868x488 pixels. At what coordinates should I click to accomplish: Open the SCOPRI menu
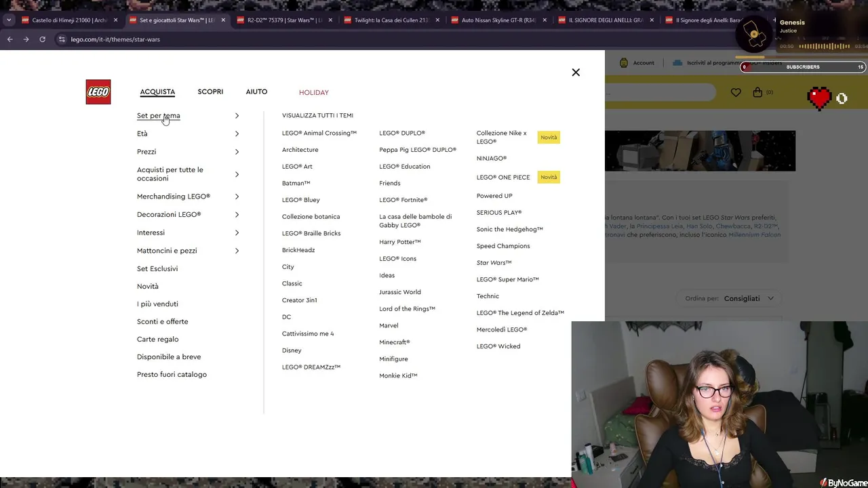point(210,91)
